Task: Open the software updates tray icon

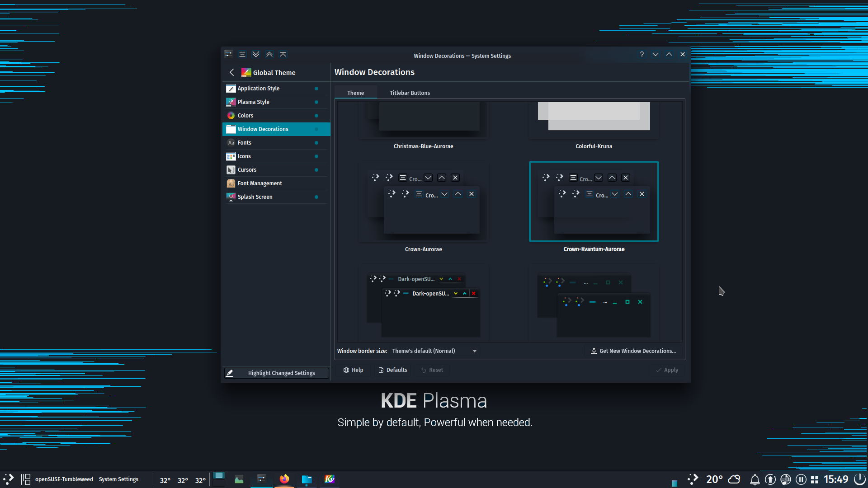Action: pyautogui.click(x=770, y=480)
